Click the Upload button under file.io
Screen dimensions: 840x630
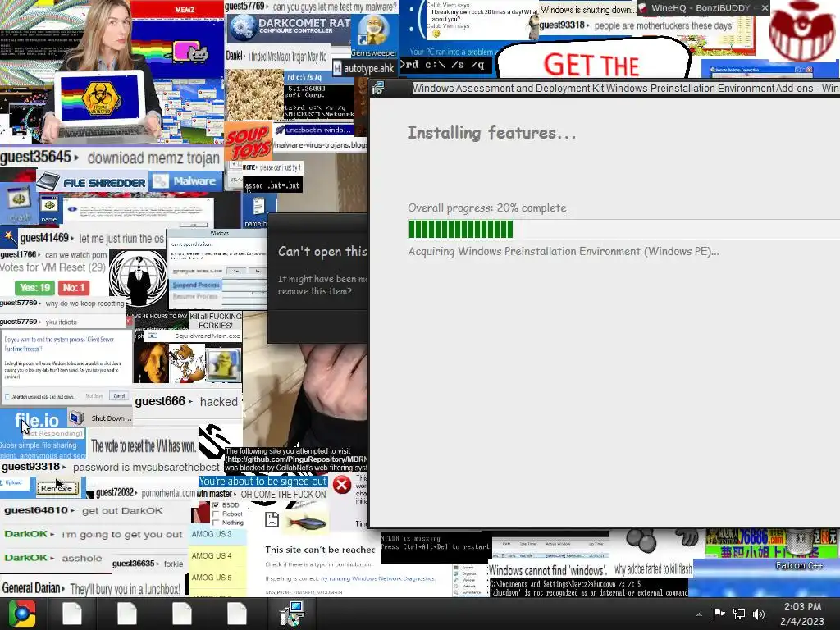click(11, 482)
